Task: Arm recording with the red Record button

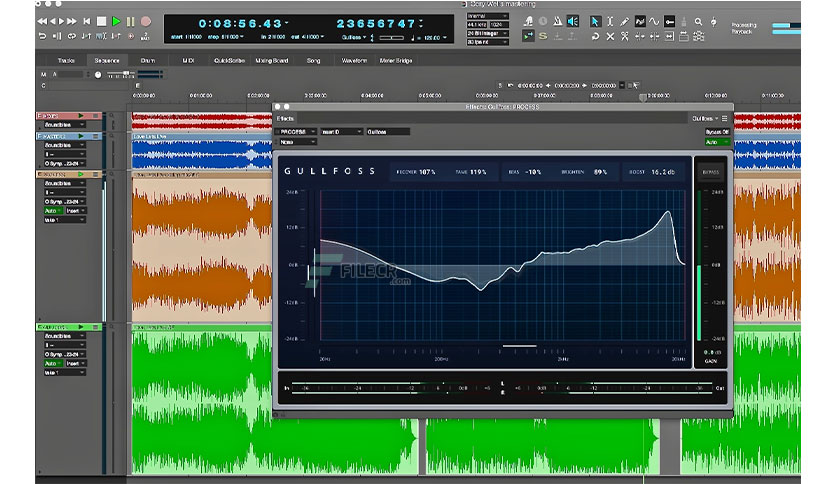Action: click(146, 21)
